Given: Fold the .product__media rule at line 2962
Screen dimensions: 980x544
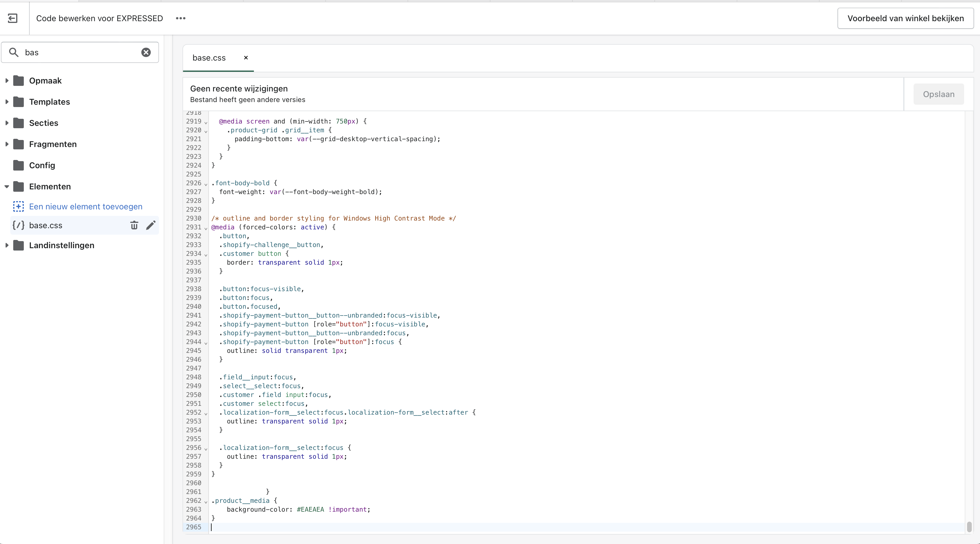Looking at the screenshot, I should (x=206, y=502).
